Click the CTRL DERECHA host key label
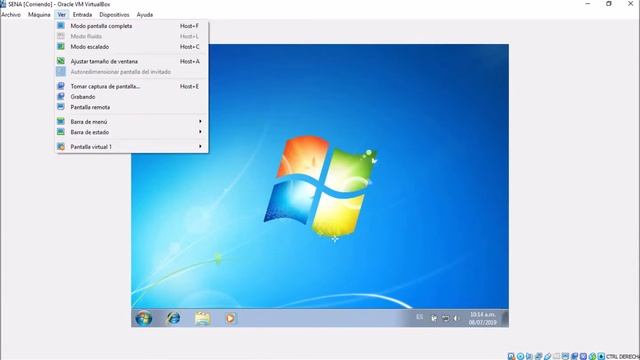 pos(623,357)
